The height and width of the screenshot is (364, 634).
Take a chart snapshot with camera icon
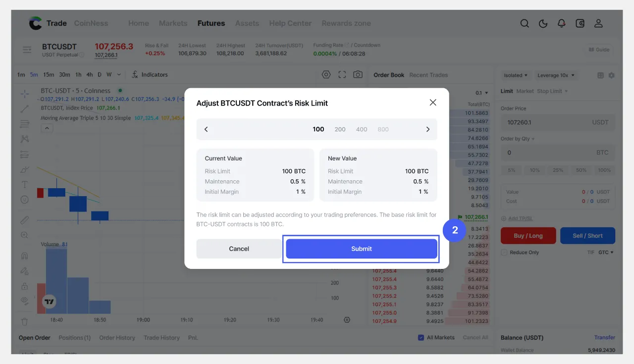click(358, 75)
